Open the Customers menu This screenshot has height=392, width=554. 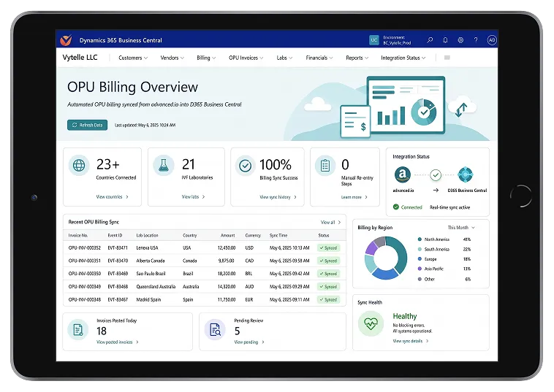[133, 58]
